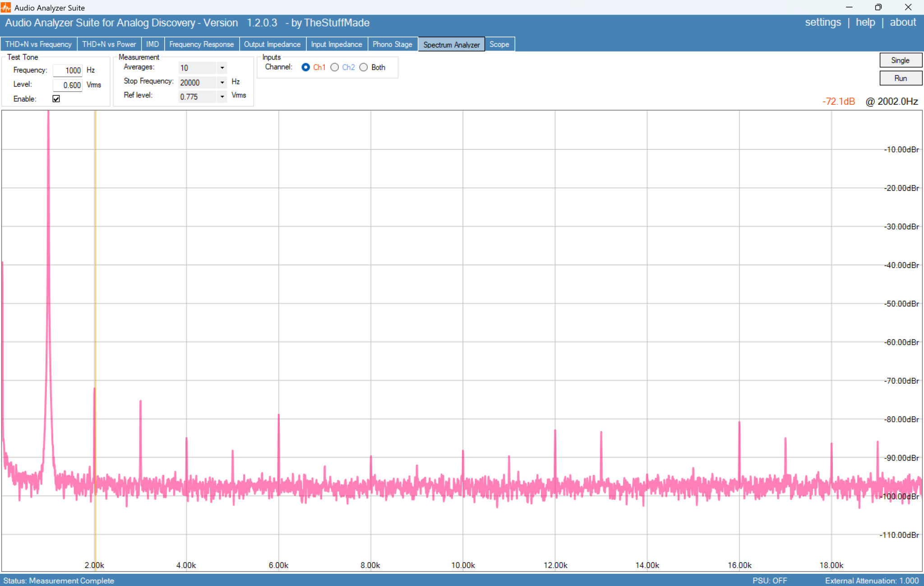Screen dimensions: 924x586
Task: Select the Ch1 input channel
Action: 306,67
